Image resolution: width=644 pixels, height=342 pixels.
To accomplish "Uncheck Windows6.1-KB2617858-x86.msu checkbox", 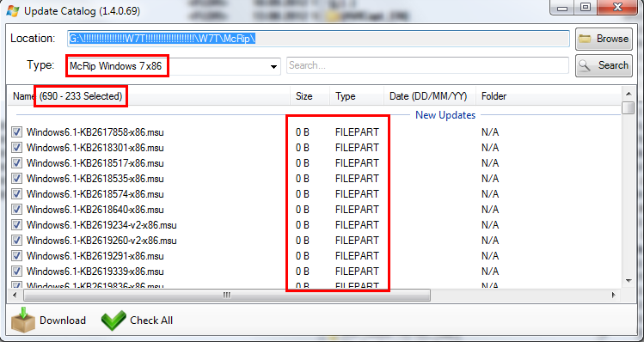I will (16, 131).
